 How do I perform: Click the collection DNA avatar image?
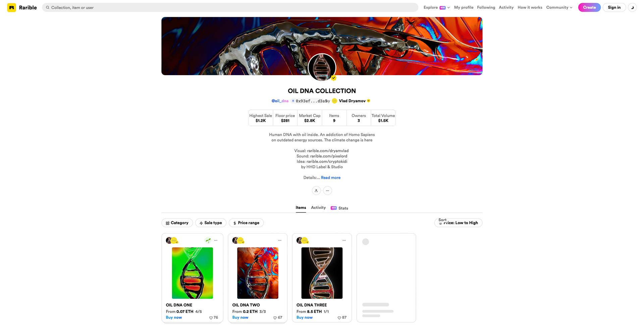322,67
